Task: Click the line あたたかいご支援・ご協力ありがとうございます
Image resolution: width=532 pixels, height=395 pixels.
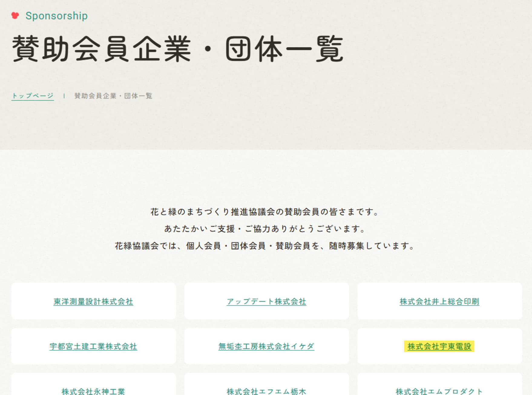Action: 265,229
